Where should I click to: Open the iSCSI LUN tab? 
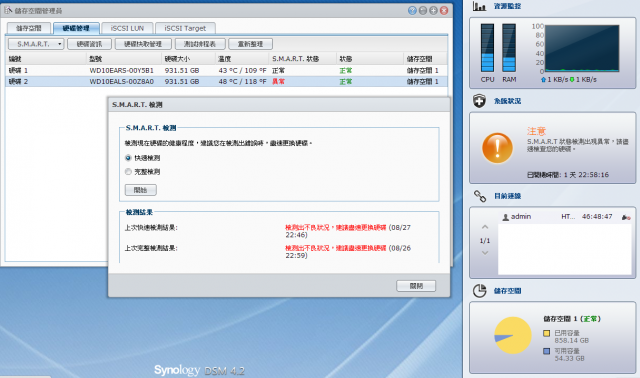click(127, 28)
